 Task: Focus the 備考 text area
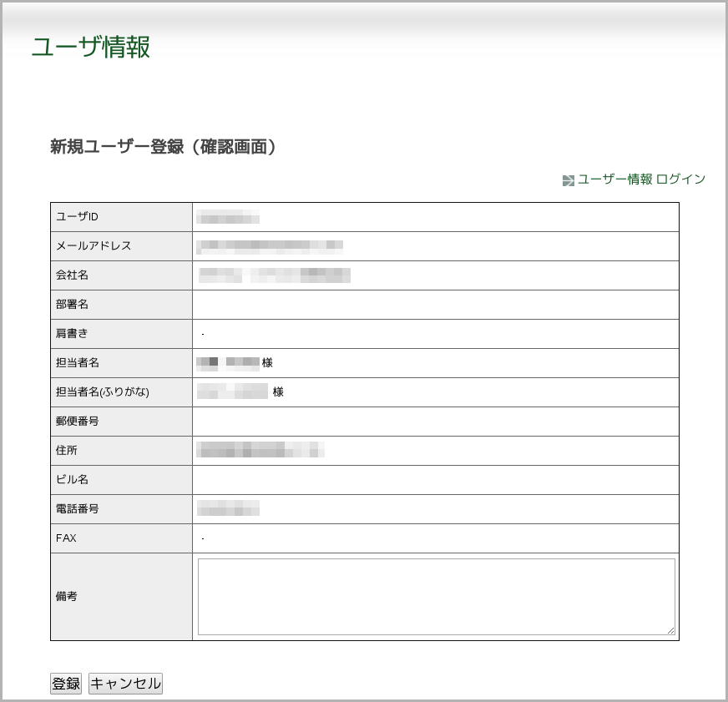coord(436,597)
